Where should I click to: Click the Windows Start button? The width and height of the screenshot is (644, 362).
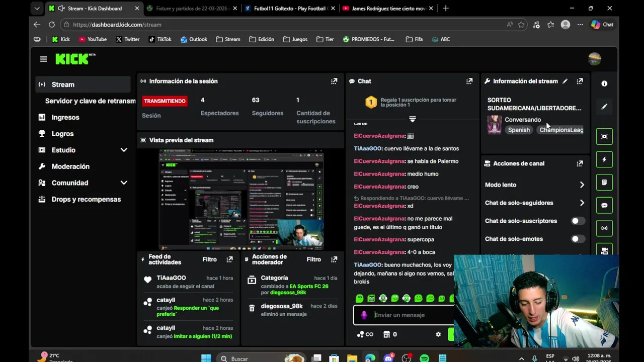(x=206, y=358)
